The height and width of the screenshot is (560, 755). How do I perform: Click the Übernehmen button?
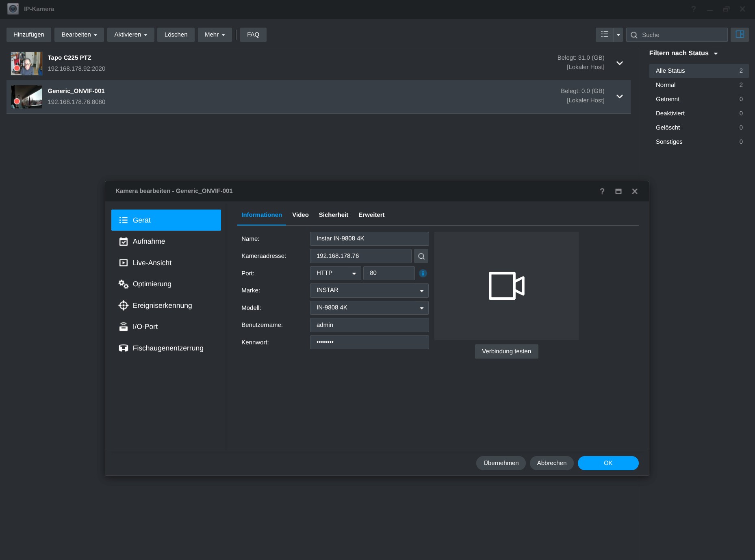(x=501, y=463)
